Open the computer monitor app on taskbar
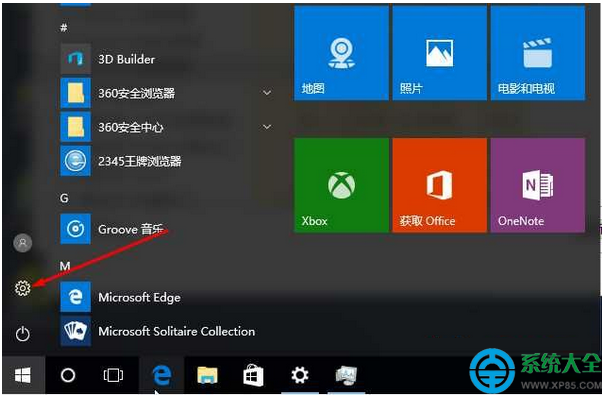 (346, 376)
